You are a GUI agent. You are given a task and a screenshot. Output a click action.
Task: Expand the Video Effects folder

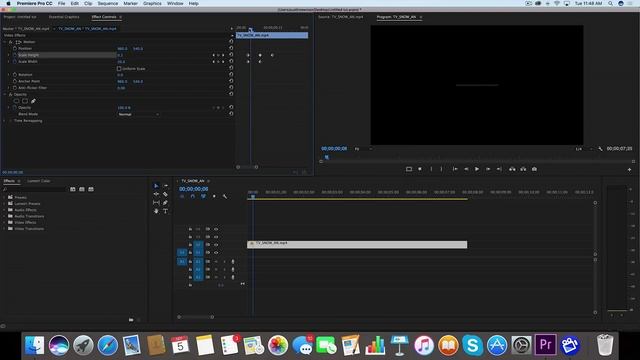pos(4,222)
